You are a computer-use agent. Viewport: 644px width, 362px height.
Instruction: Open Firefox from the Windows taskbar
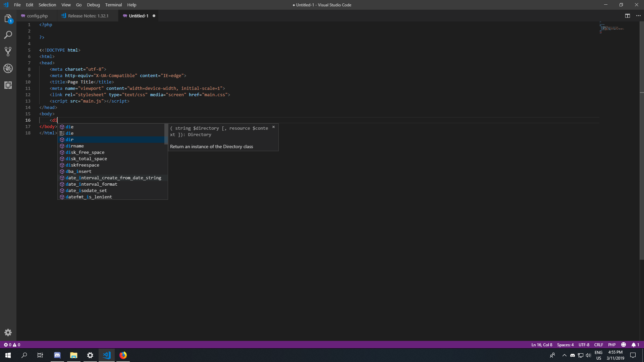click(x=123, y=355)
